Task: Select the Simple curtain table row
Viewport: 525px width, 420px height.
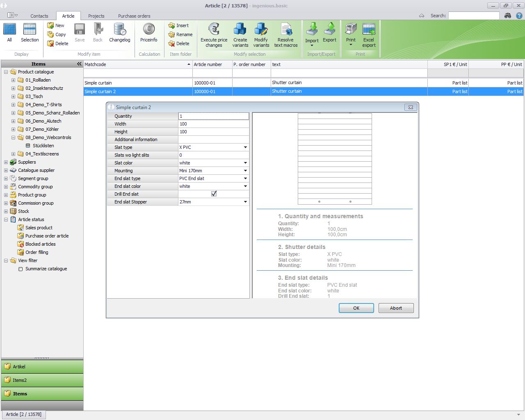Action: 304,83
